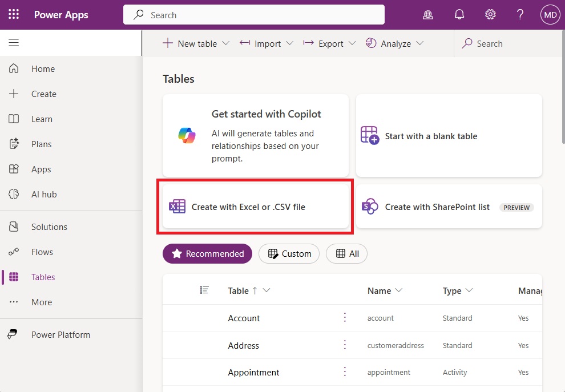
Task: Show All tables filter
Action: (x=346, y=254)
